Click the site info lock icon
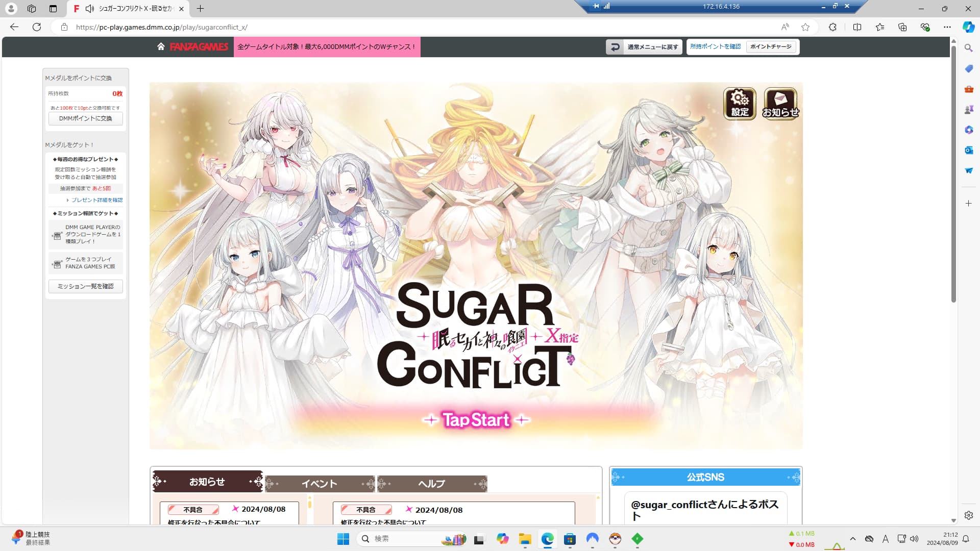 click(x=64, y=27)
